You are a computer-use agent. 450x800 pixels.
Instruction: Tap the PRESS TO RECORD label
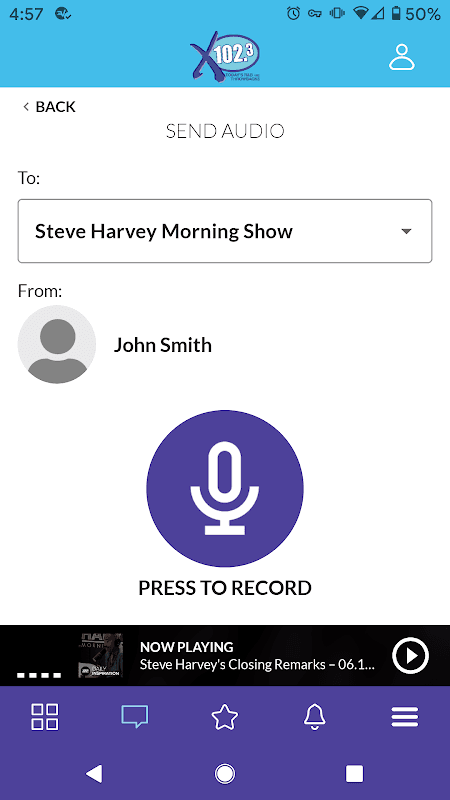(x=225, y=588)
